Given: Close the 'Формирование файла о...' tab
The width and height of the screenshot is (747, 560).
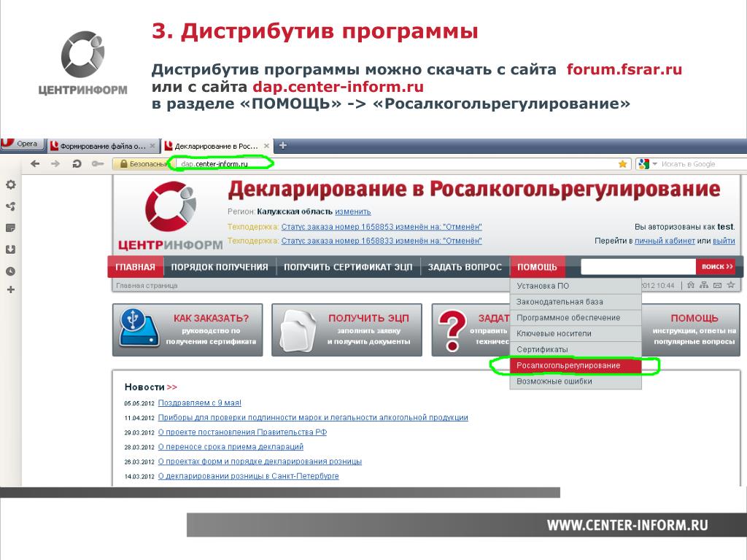Looking at the screenshot, I should (152, 146).
